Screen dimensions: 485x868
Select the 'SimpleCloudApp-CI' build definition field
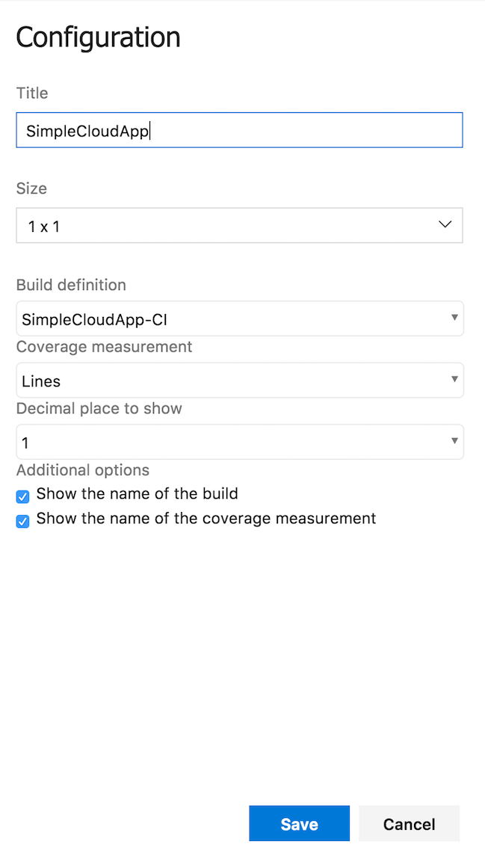(239, 318)
